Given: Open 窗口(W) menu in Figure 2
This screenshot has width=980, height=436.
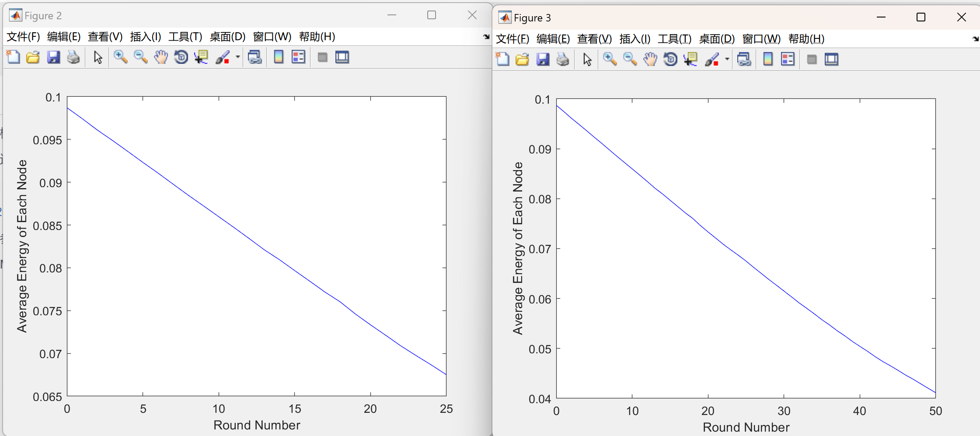Looking at the screenshot, I should coord(272,37).
